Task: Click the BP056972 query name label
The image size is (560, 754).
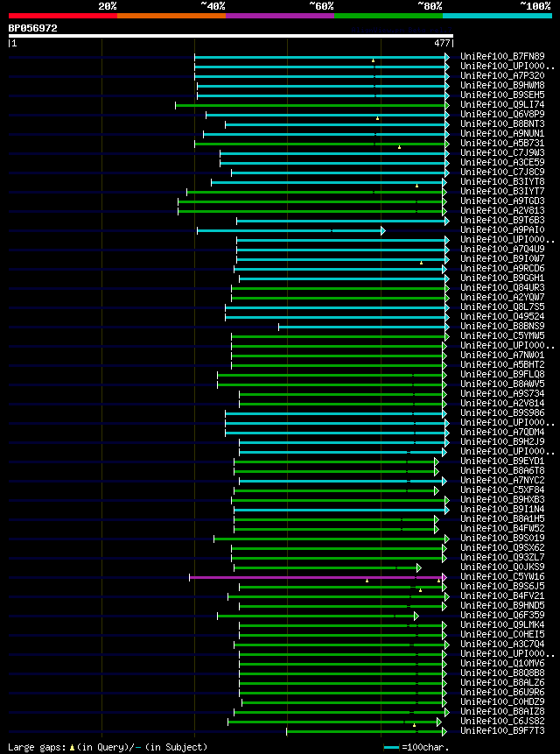Action: [x=32, y=28]
